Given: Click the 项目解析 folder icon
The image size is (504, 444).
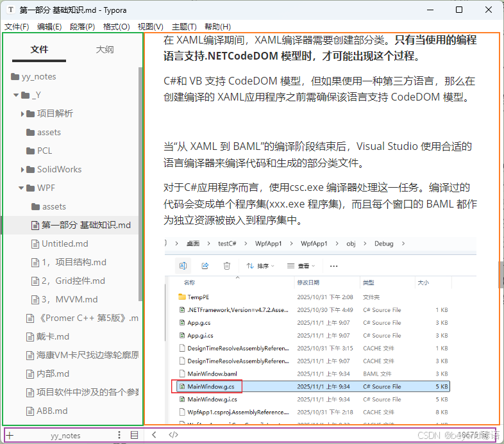Looking at the screenshot, I should pos(31,114).
